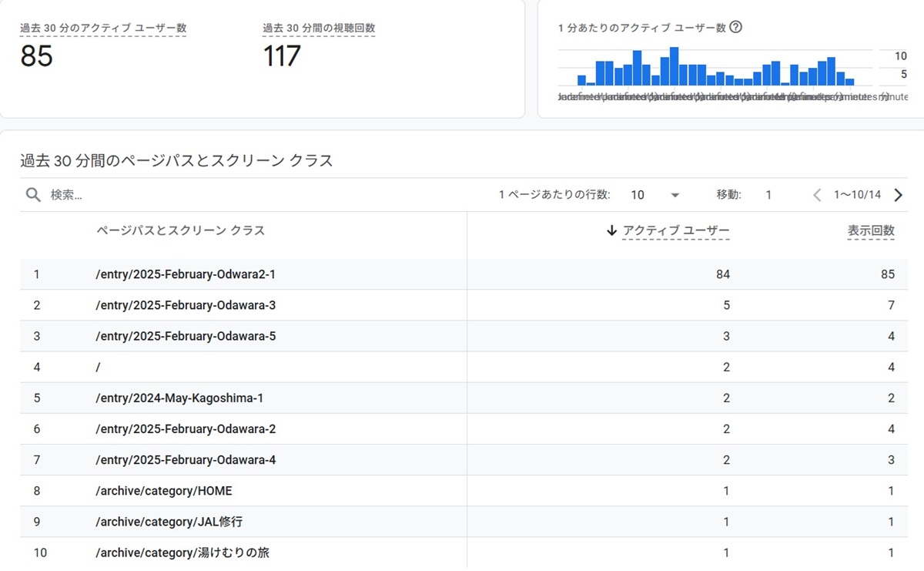Select row /archive/category/JAL修行
The image size is (924, 571).
464,522
